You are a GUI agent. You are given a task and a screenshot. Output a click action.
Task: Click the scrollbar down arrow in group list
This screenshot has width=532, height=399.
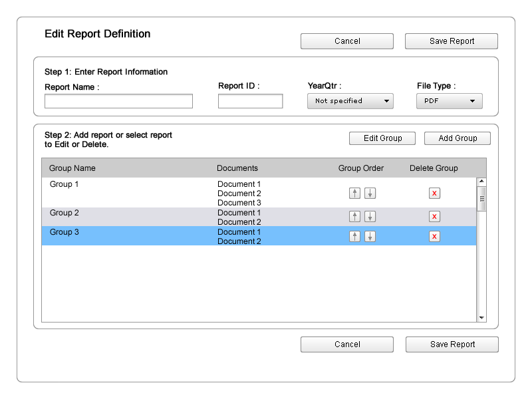click(481, 318)
